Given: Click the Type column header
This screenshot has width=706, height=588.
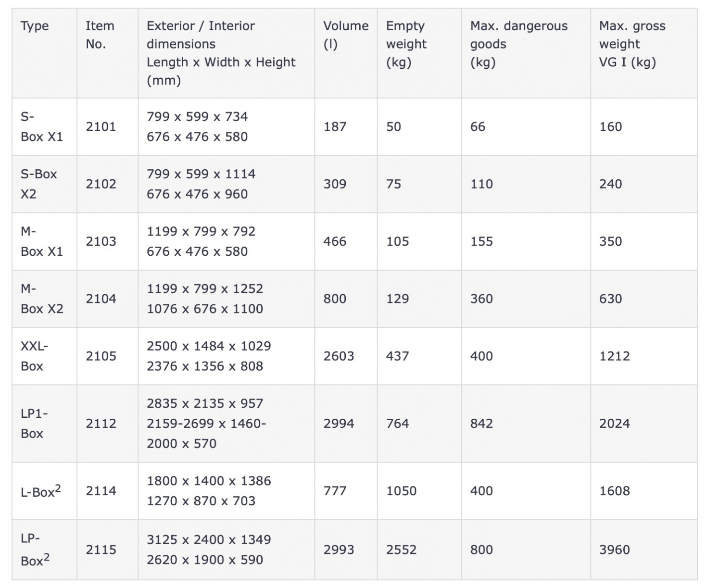Looking at the screenshot, I should coord(35,26).
